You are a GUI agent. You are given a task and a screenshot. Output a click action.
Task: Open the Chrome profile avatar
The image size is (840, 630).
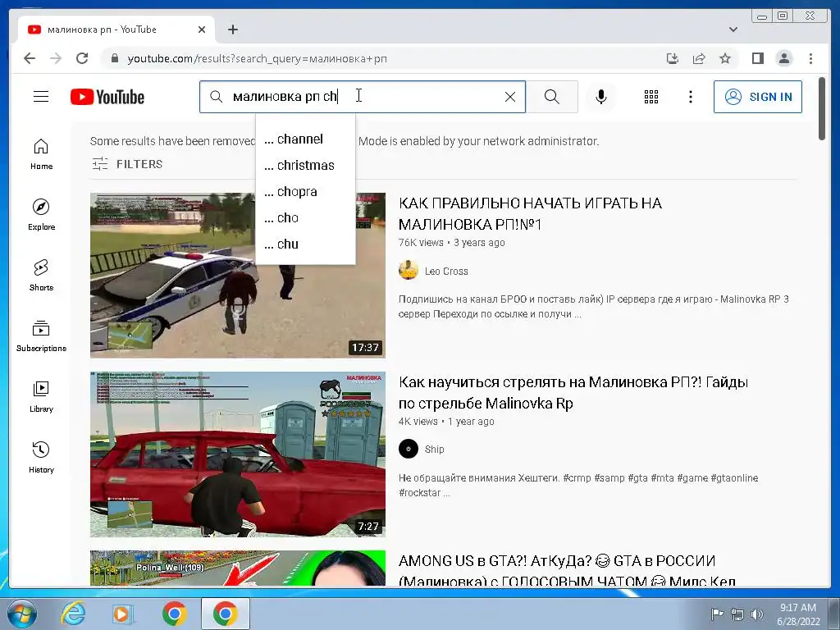(783, 58)
